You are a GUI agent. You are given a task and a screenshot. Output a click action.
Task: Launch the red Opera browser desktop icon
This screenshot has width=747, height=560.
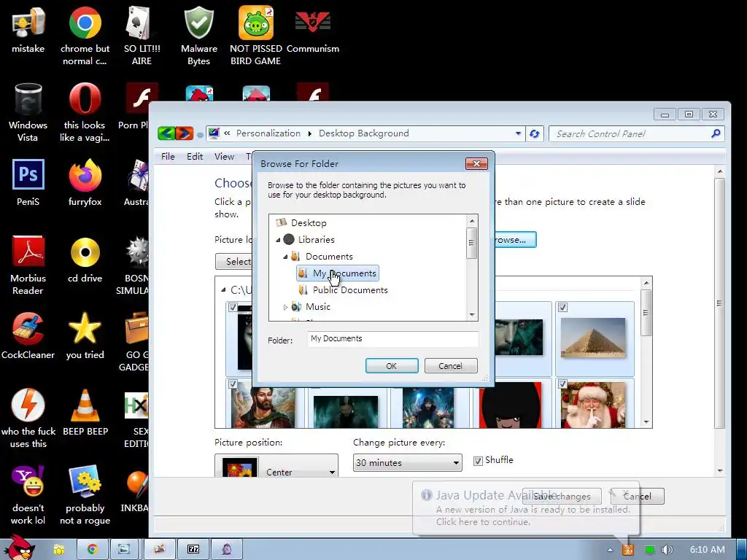[x=85, y=112]
